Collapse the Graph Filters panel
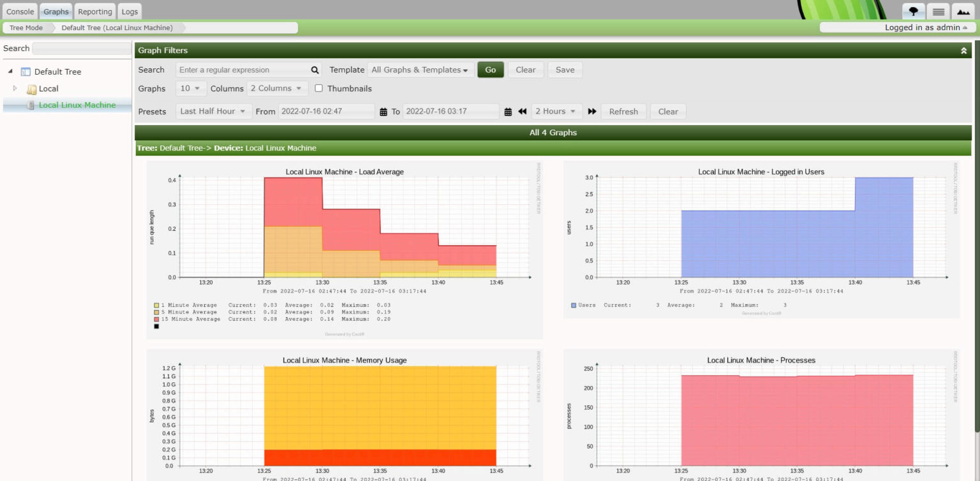 [x=963, y=51]
